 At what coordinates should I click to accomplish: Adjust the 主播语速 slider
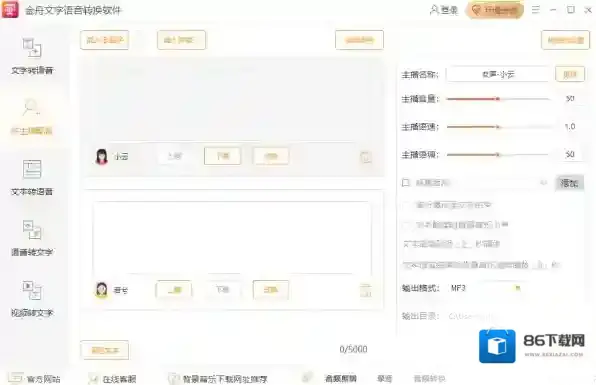498,127
